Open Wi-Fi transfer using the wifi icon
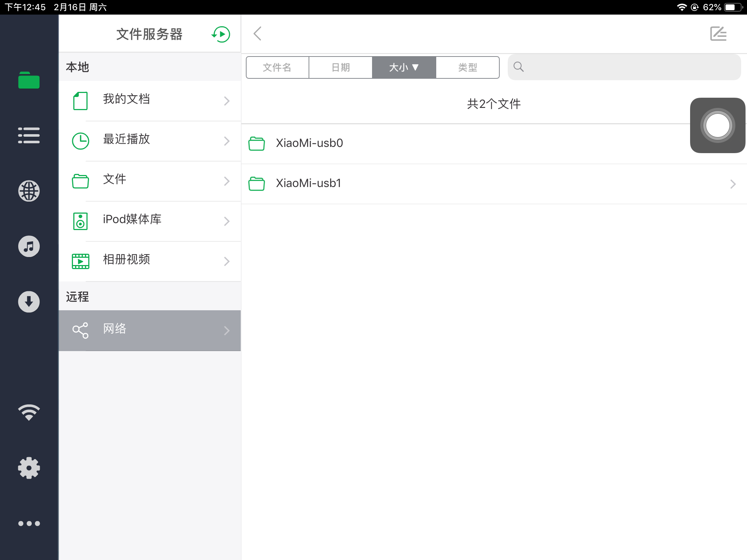747x560 pixels. [x=29, y=411]
